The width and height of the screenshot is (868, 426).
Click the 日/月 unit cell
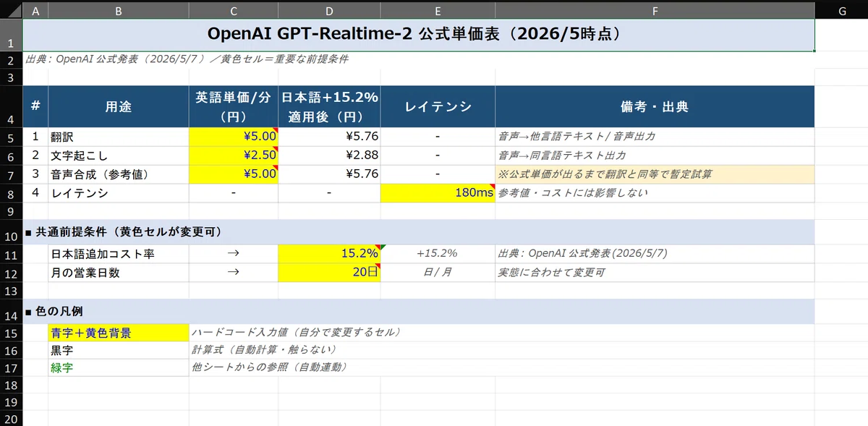pyautogui.click(x=438, y=273)
